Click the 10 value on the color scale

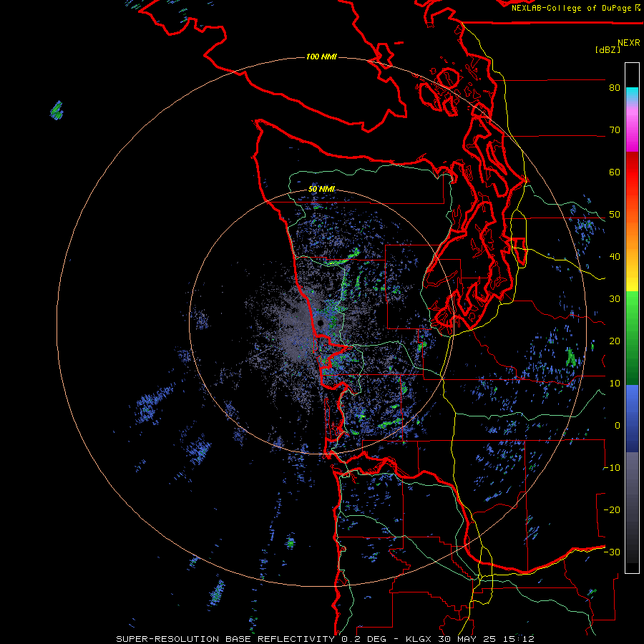pyautogui.click(x=615, y=384)
